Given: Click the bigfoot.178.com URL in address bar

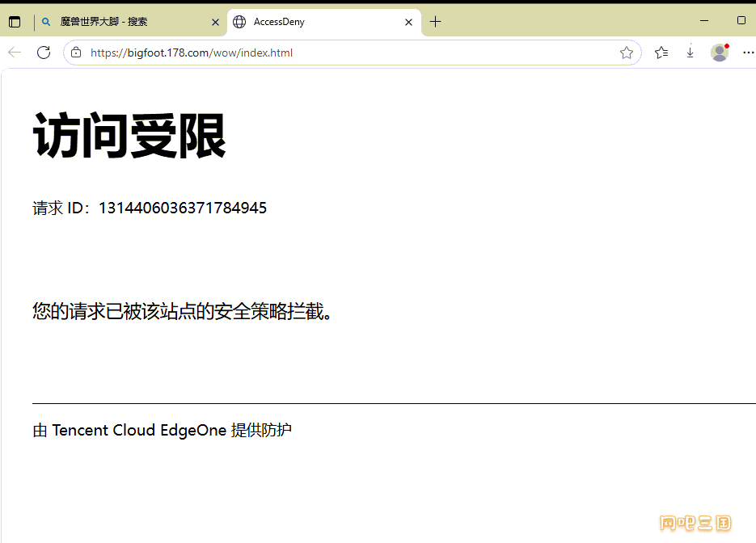Looking at the screenshot, I should 192,53.
